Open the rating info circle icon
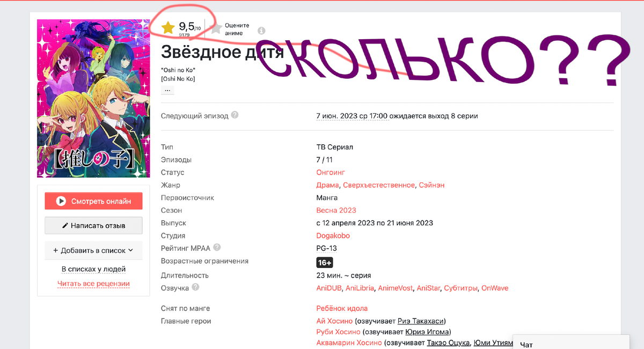644x349 pixels. coord(261,31)
